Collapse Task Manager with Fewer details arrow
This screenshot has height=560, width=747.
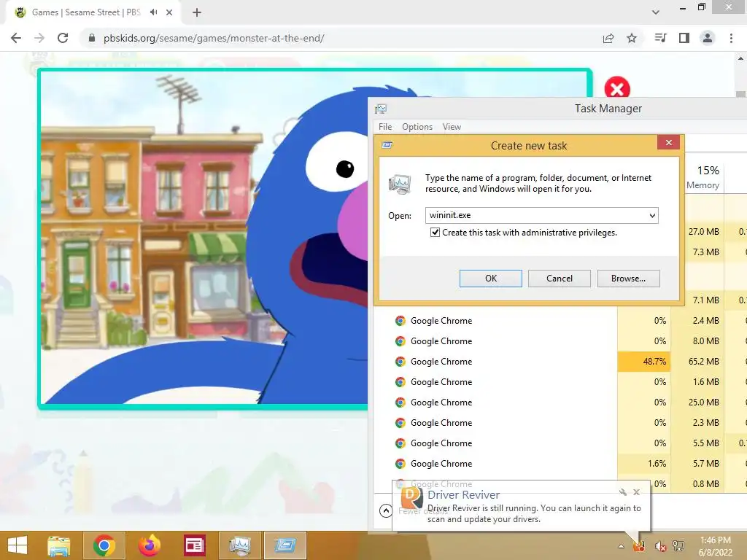point(386,511)
